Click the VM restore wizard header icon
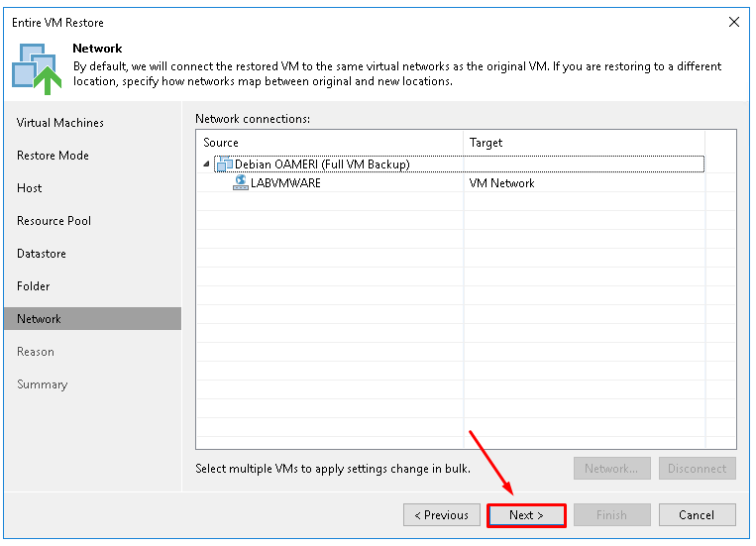 click(x=37, y=69)
